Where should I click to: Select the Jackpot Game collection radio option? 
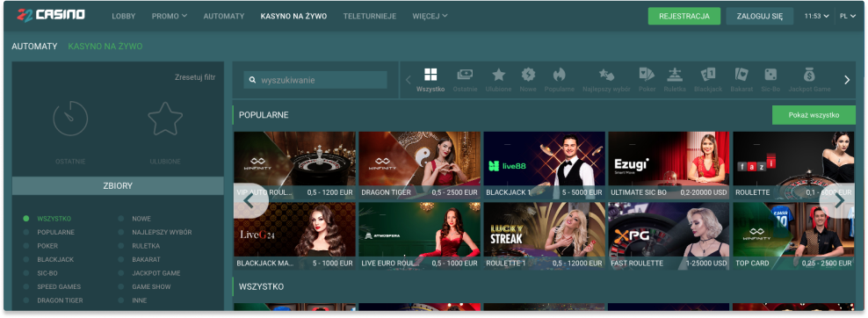(120, 273)
